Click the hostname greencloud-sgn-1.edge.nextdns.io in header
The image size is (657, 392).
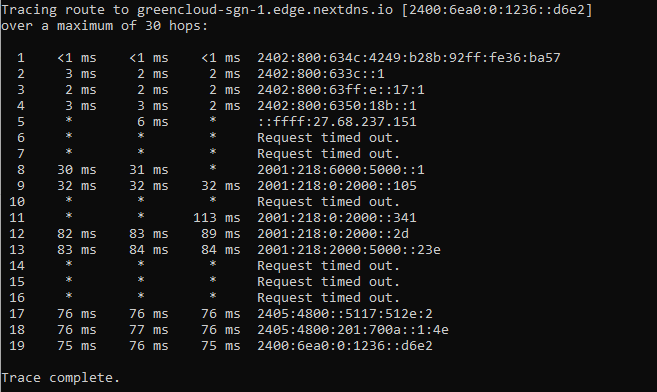coord(265,10)
